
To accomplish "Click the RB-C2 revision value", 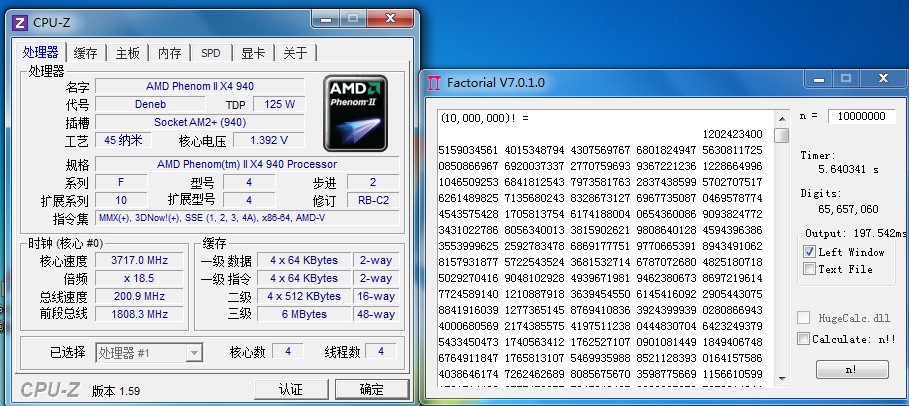I will (373, 201).
